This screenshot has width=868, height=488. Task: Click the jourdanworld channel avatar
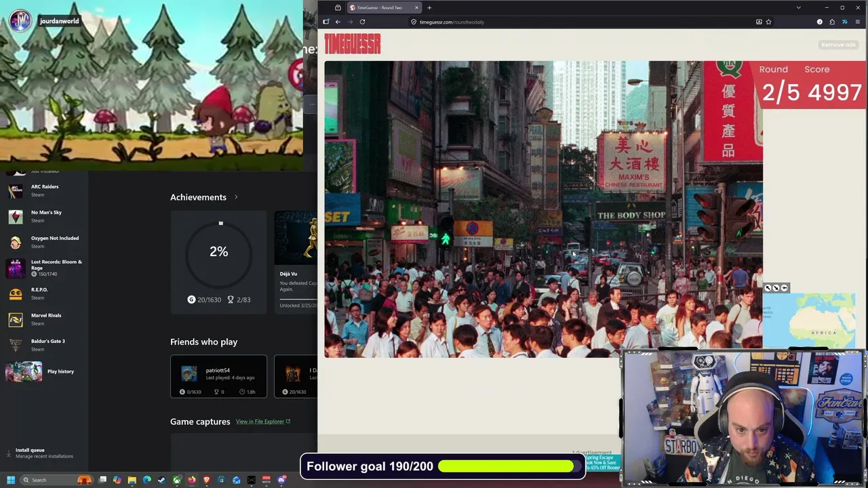coord(20,21)
